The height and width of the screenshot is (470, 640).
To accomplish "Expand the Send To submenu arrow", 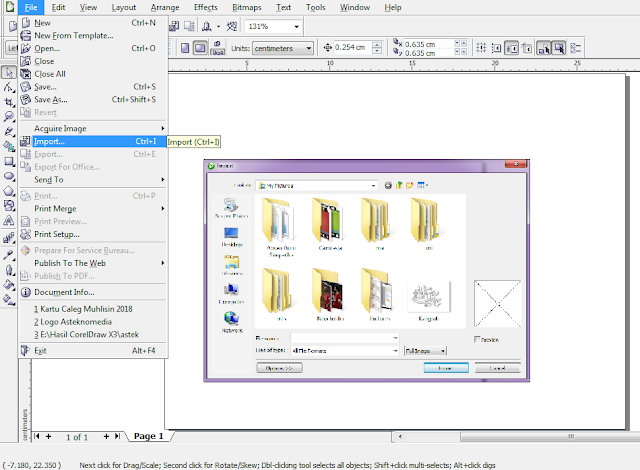I will 162,180.
